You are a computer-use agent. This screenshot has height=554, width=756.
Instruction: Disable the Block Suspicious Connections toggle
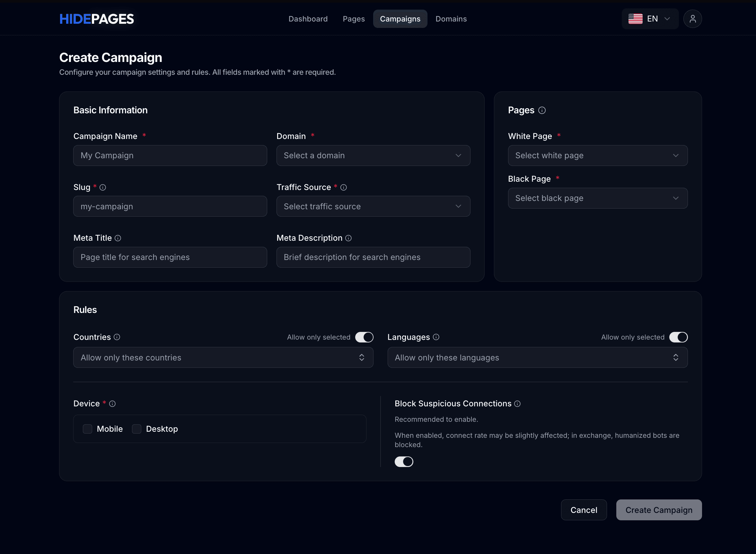click(404, 462)
